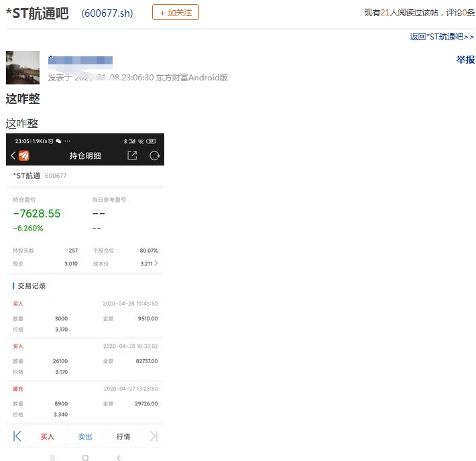Click the -7628.55 holding loss value
The height and width of the screenshot is (461, 476).
37,213
